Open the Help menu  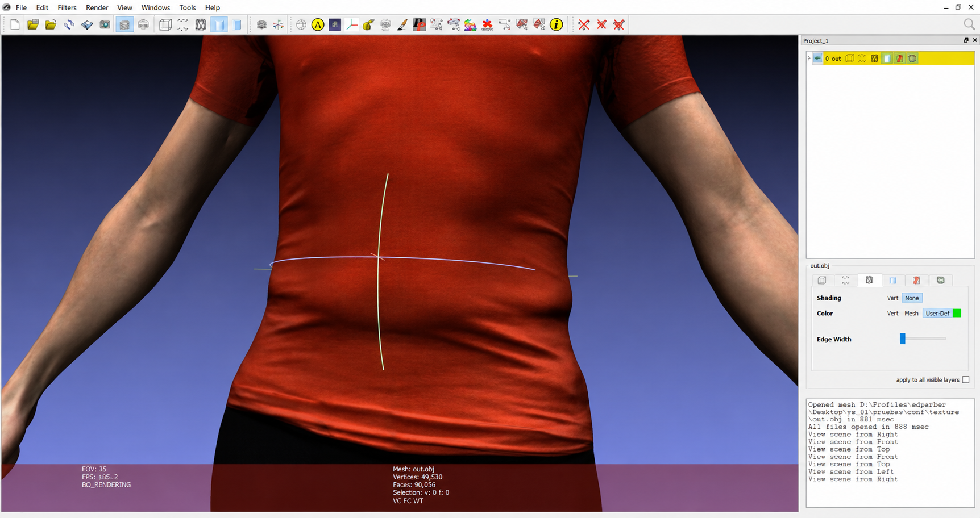[x=213, y=7]
